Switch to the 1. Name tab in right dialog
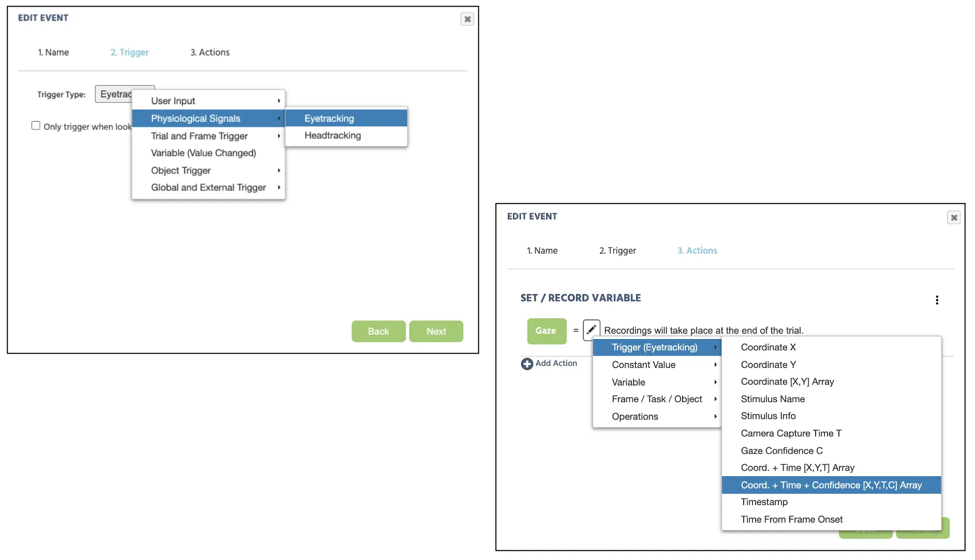The image size is (975, 560). pos(542,250)
